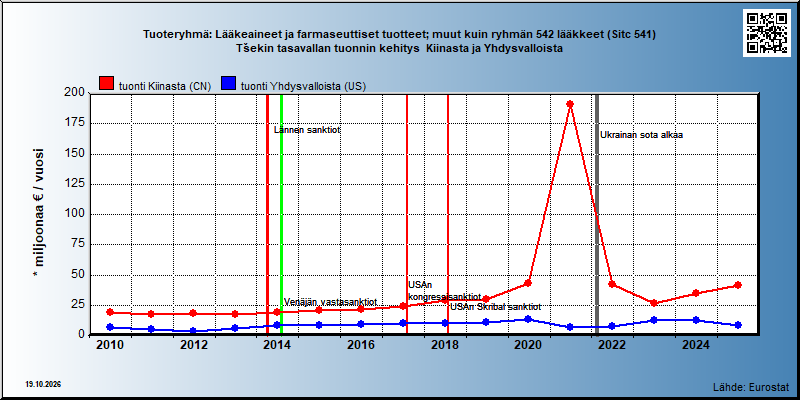Viewport: 800px width, 400px height.
Task: Click the 2018 x-axis year label
Action: (x=444, y=345)
